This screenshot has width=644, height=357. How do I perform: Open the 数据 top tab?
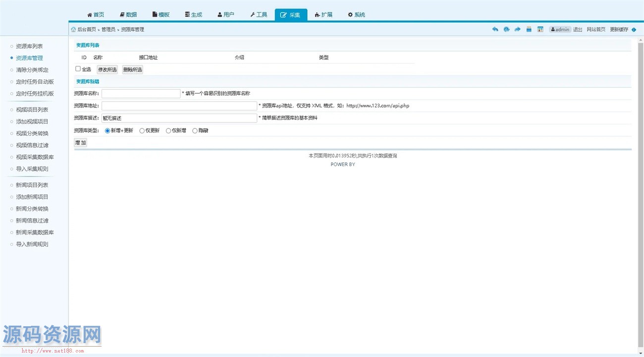click(128, 15)
